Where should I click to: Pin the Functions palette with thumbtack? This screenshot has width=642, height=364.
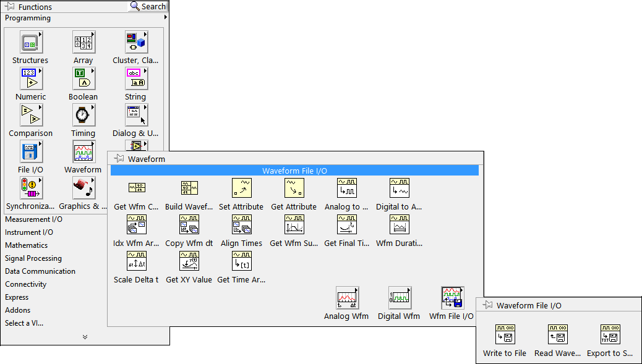(9, 7)
